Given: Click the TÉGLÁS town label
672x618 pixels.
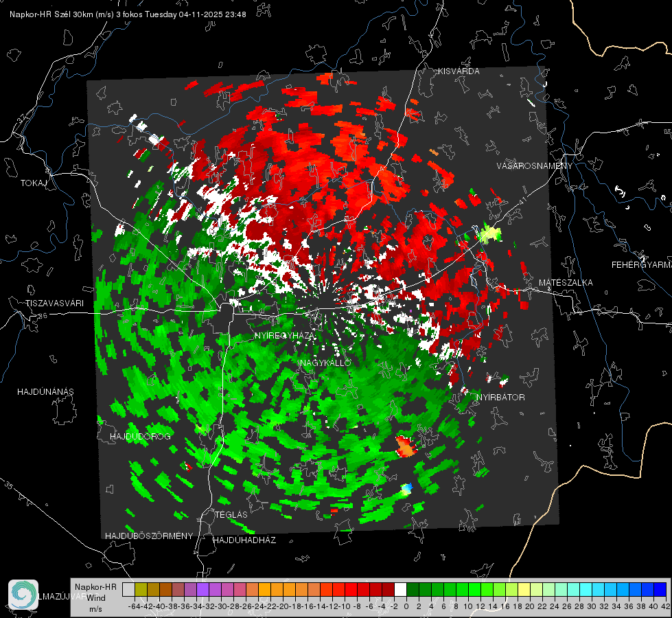Looking at the screenshot, I should coord(231,515).
